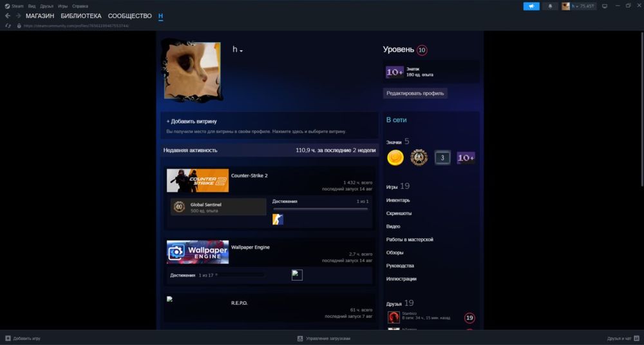Open the Вид menu
The image size is (644, 345).
32,6
